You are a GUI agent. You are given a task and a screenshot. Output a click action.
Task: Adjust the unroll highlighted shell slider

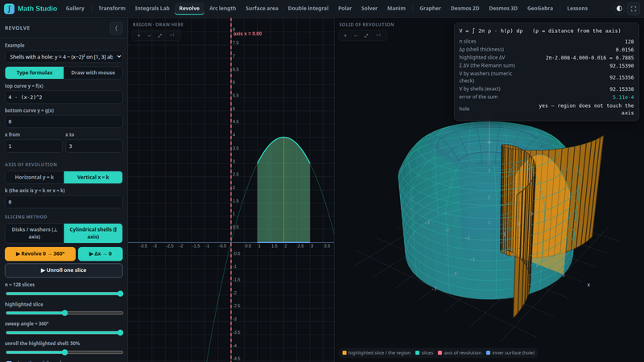[64, 352]
